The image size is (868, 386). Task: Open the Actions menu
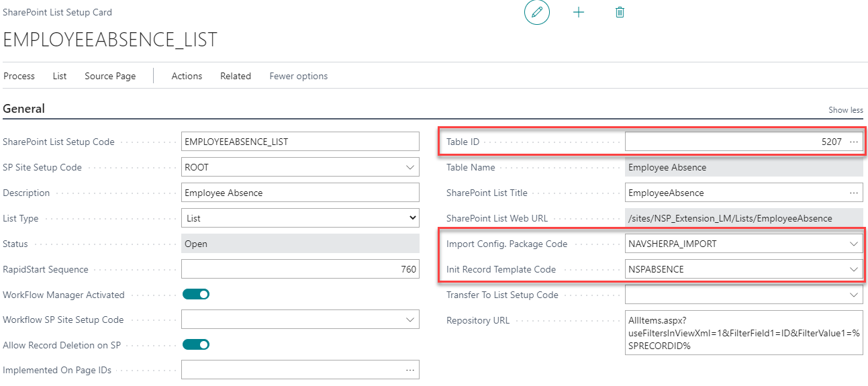(187, 76)
